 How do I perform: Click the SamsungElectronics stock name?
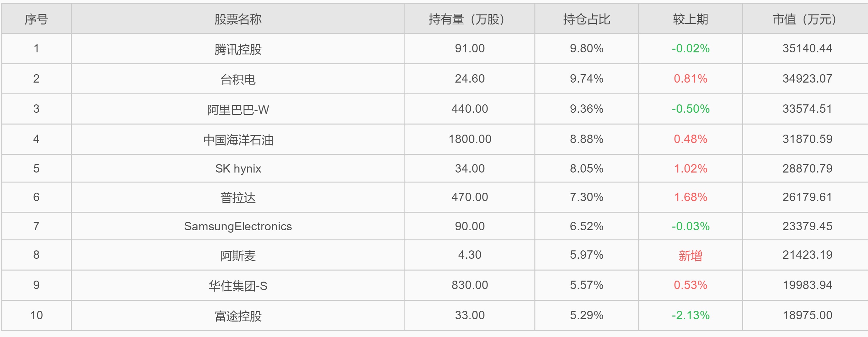tap(238, 226)
